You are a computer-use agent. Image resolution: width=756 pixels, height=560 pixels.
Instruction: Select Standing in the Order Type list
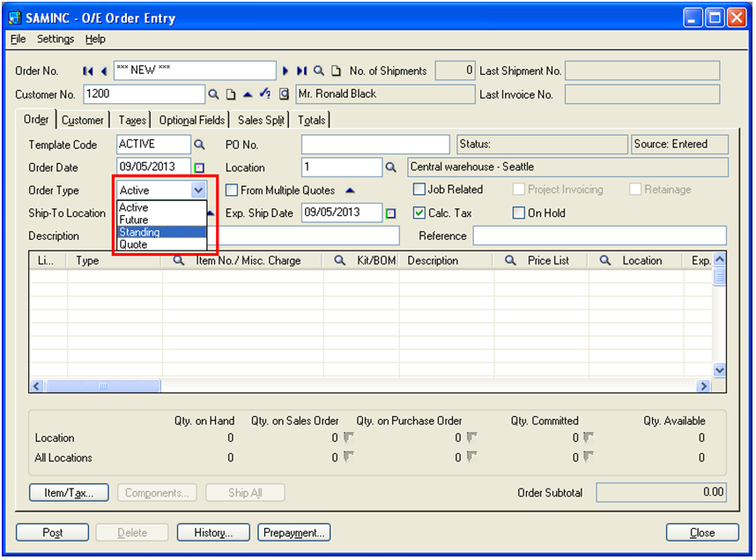coord(140,233)
